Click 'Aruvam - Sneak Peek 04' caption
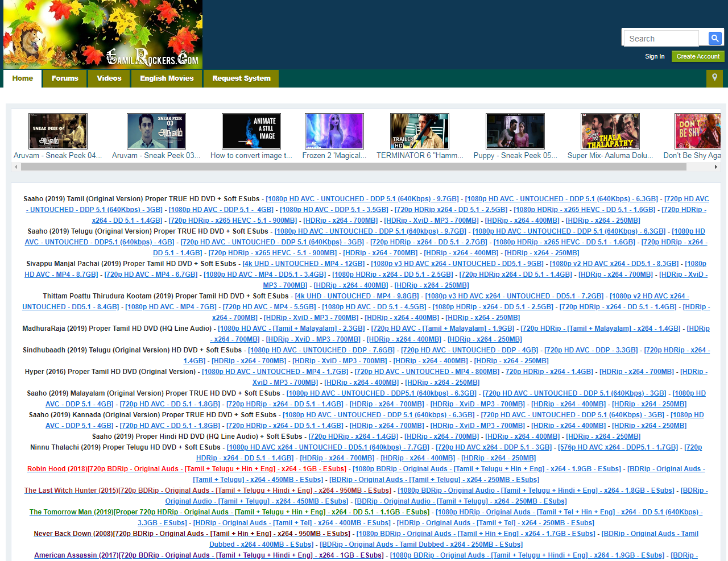 [x=58, y=155]
